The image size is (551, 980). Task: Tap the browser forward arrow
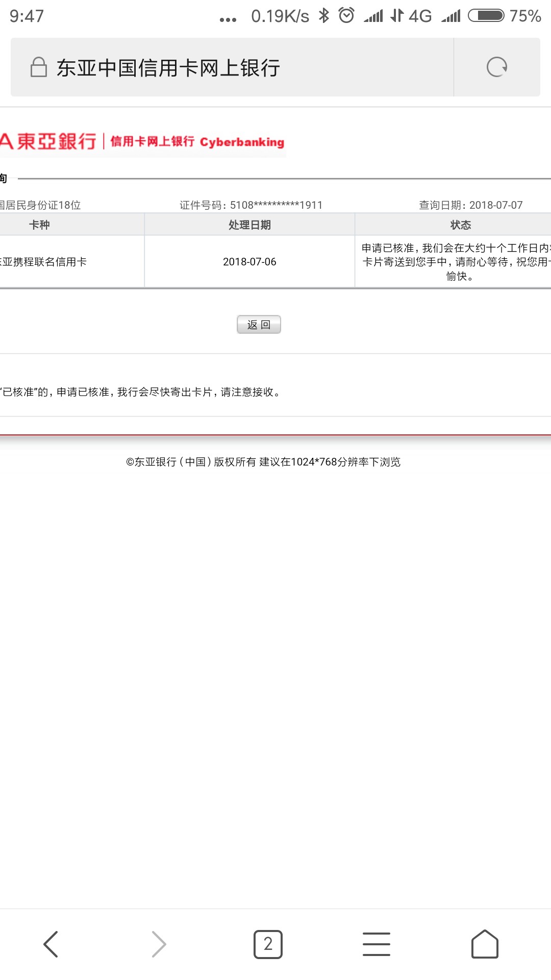point(159,944)
